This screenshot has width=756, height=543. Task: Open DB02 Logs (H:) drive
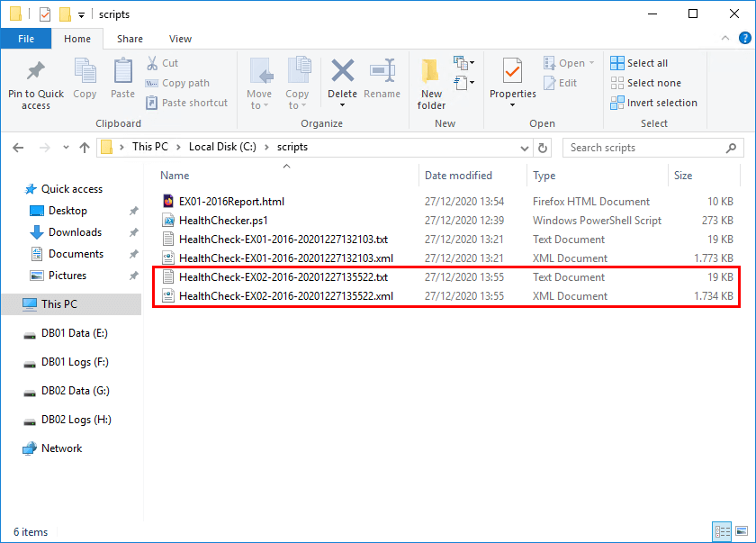[x=67, y=420]
